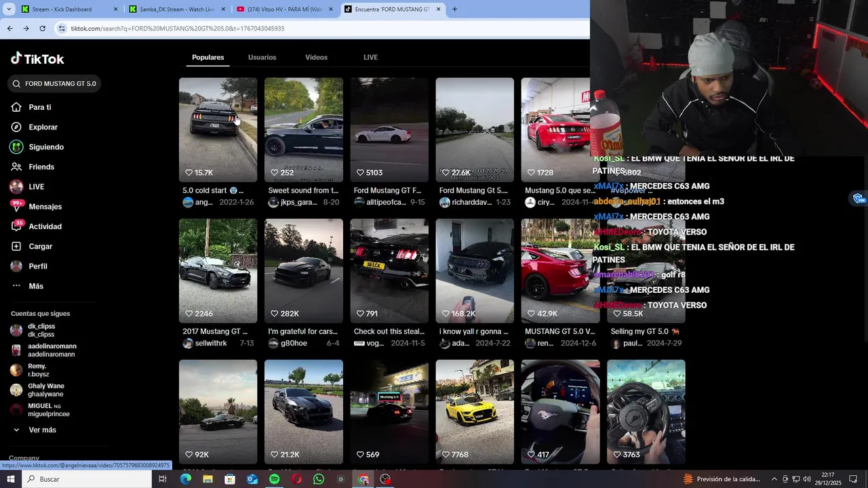Open yellow Mustang thumbnail with 7768 likes
Screen dimensions: 868x488
click(475, 411)
